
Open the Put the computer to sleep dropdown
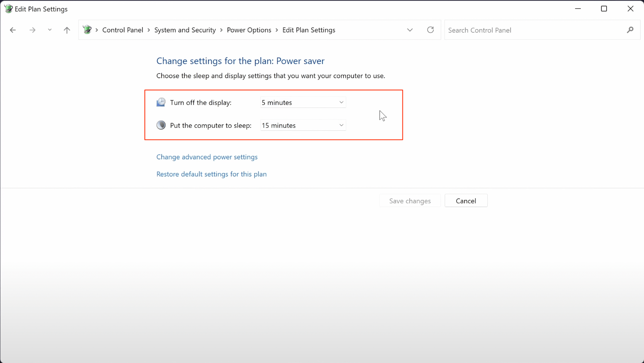click(x=303, y=125)
